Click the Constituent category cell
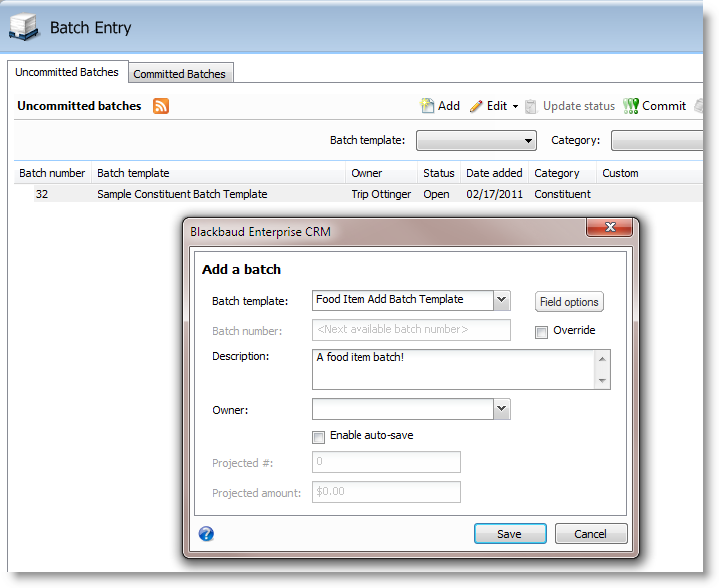719x588 pixels. coord(562,194)
